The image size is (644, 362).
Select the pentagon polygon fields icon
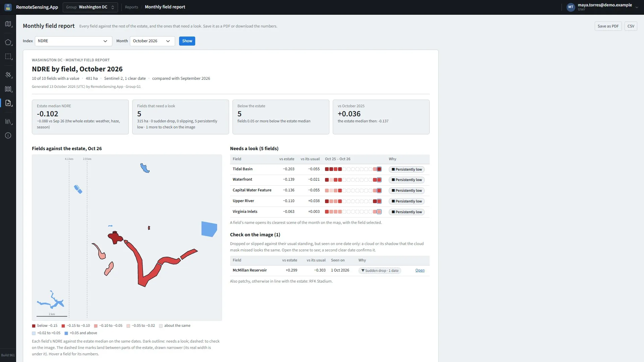pyautogui.click(x=8, y=42)
